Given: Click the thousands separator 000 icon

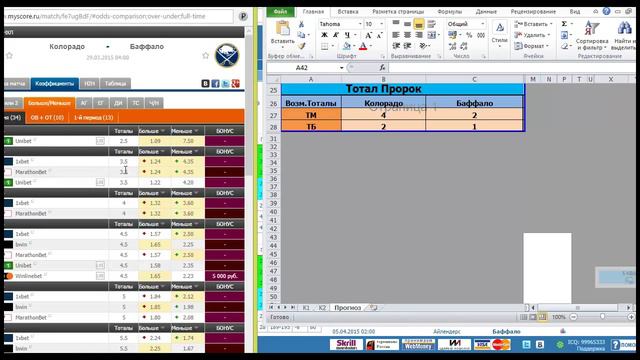Looking at the screenshot, I should [481, 36].
